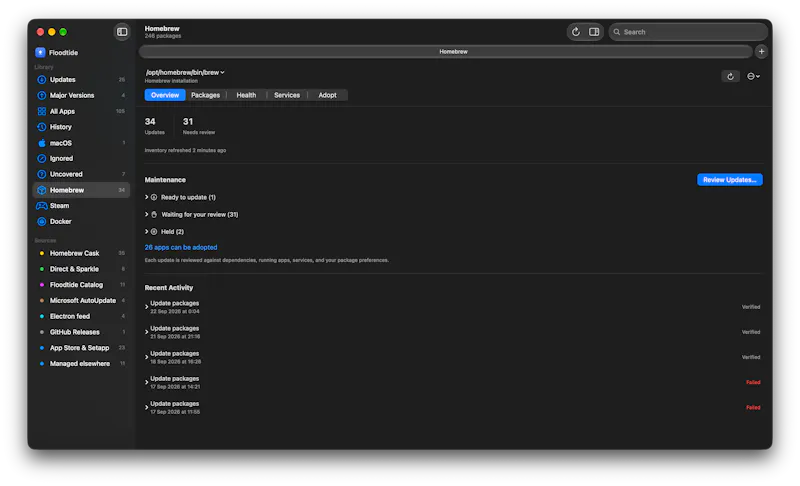800x486 pixels.
Task: Switch to the Adopt tab
Action: tap(328, 95)
